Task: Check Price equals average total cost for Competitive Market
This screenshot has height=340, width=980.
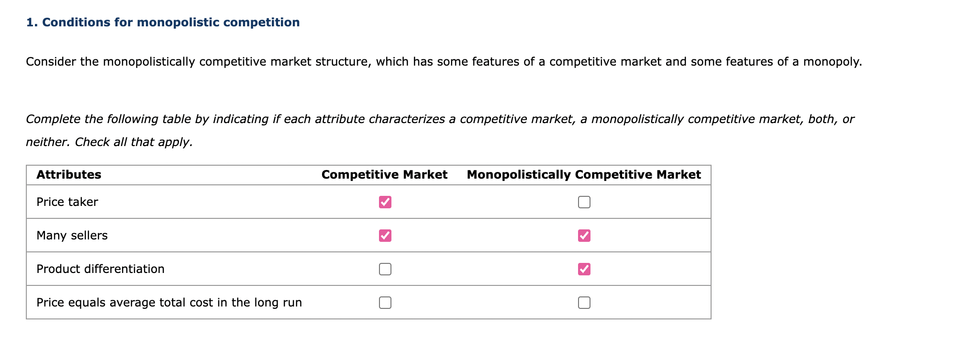Action: coord(385,303)
